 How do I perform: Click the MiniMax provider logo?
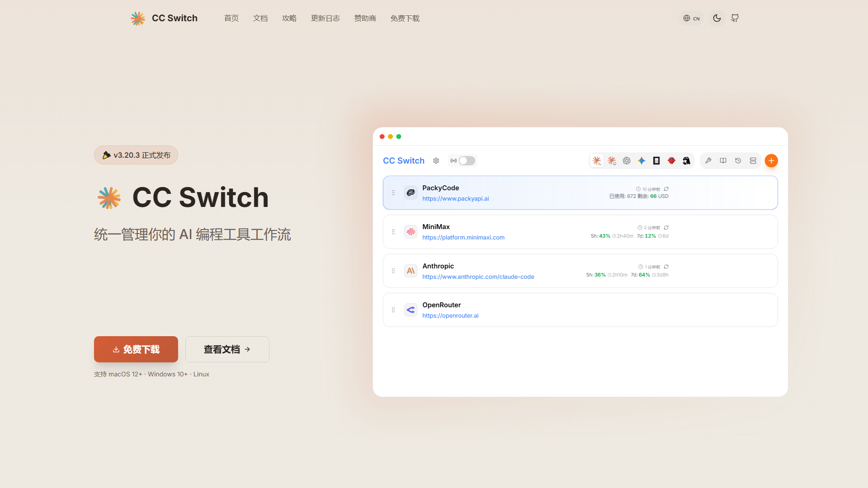[x=410, y=232]
